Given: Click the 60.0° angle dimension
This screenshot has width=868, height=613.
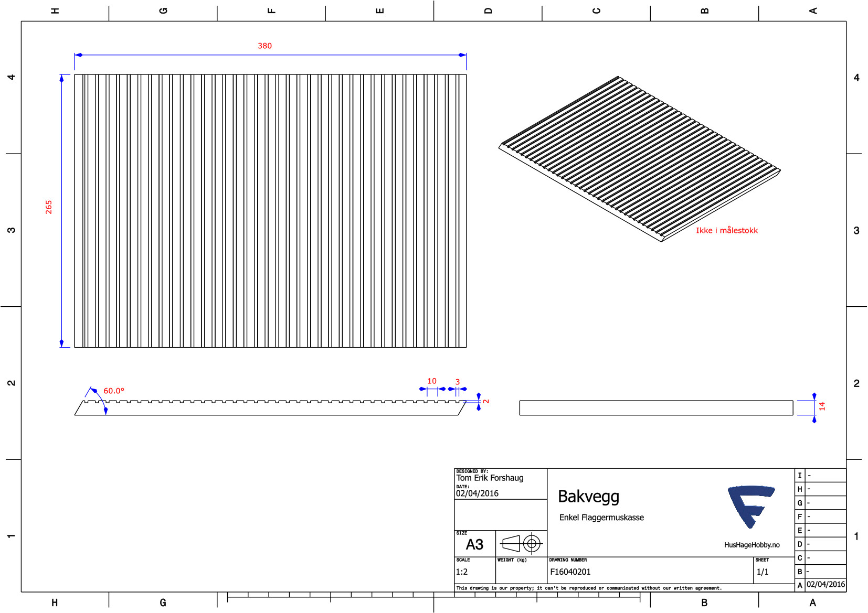Looking at the screenshot, I should [x=114, y=391].
